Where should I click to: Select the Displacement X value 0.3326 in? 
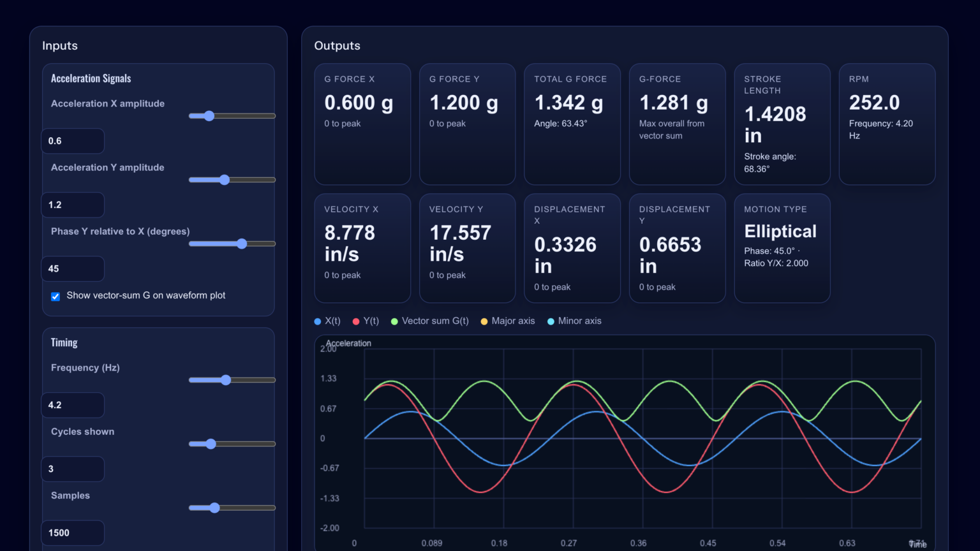tap(565, 256)
